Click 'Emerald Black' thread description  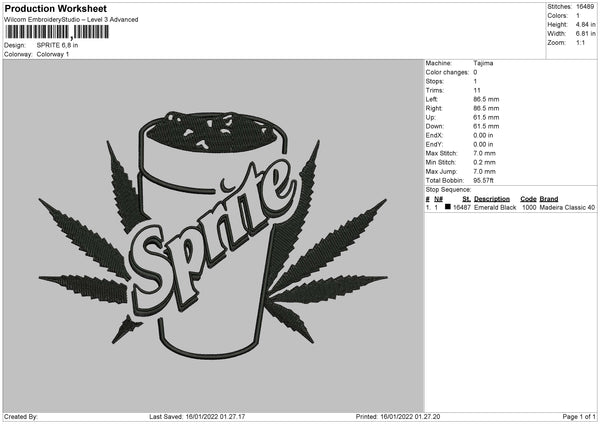point(495,207)
